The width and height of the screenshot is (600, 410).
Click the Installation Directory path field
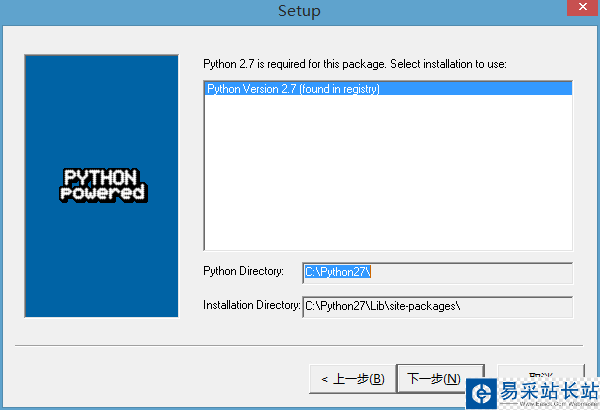click(437, 307)
